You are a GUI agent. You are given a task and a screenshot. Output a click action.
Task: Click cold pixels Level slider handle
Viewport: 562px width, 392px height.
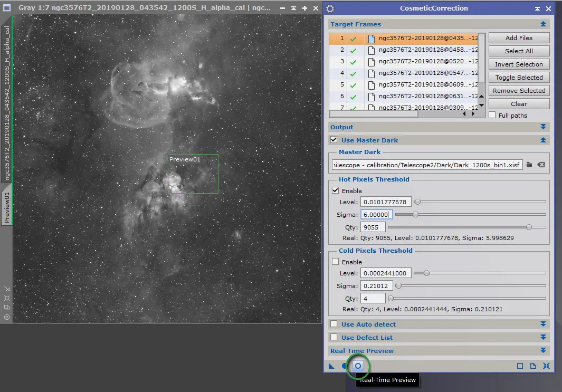(426, 273)
